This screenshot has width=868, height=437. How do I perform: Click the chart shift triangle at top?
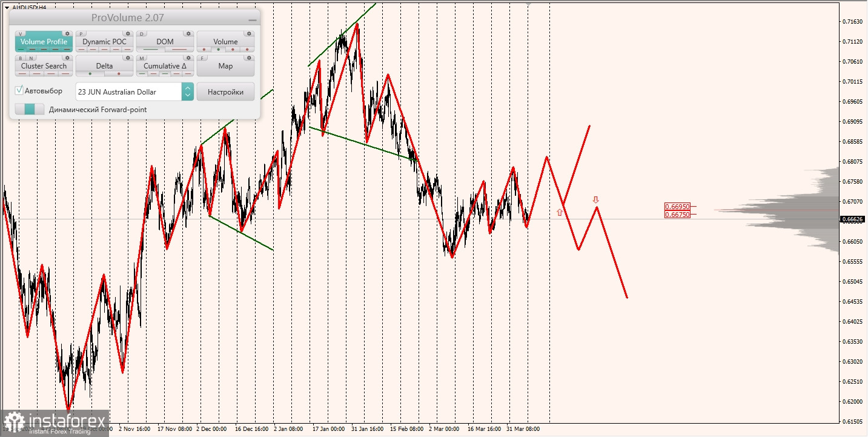coord(528,4)
